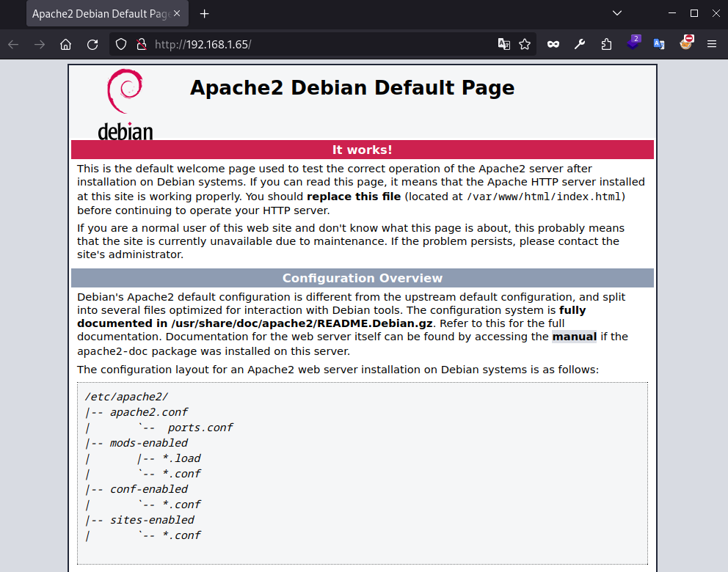
Task: Click the mods-enabled tree entry
Action: tap(148, 443)
